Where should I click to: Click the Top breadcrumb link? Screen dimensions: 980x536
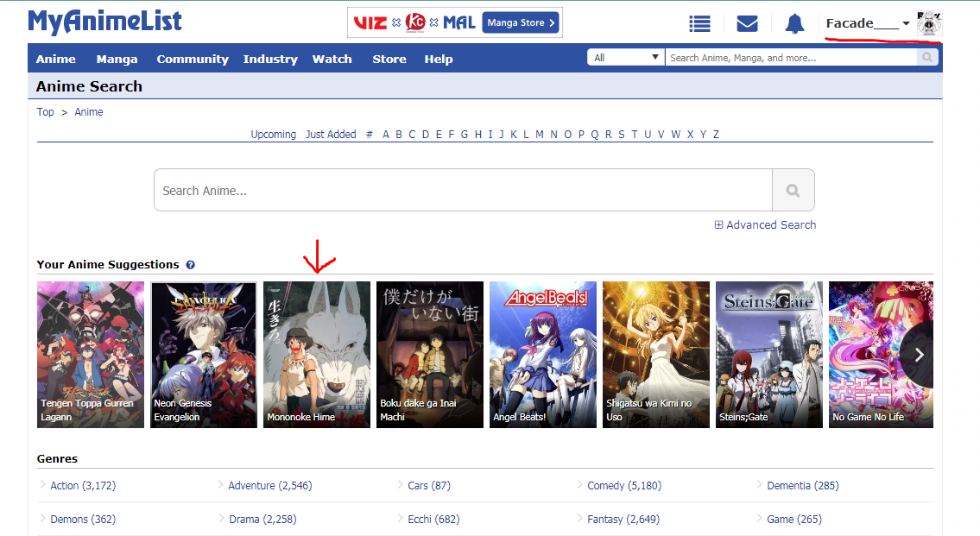pyautogui.click(x=45, y=112)
